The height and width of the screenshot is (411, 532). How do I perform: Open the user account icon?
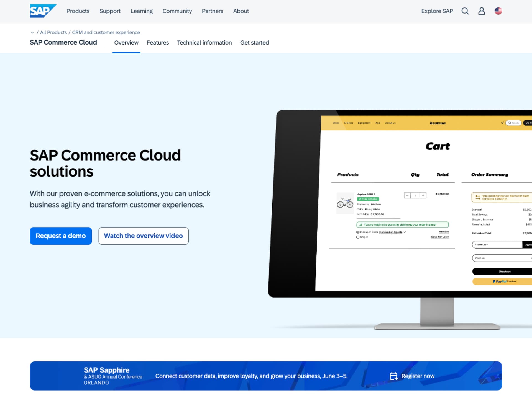click(482, 11)
